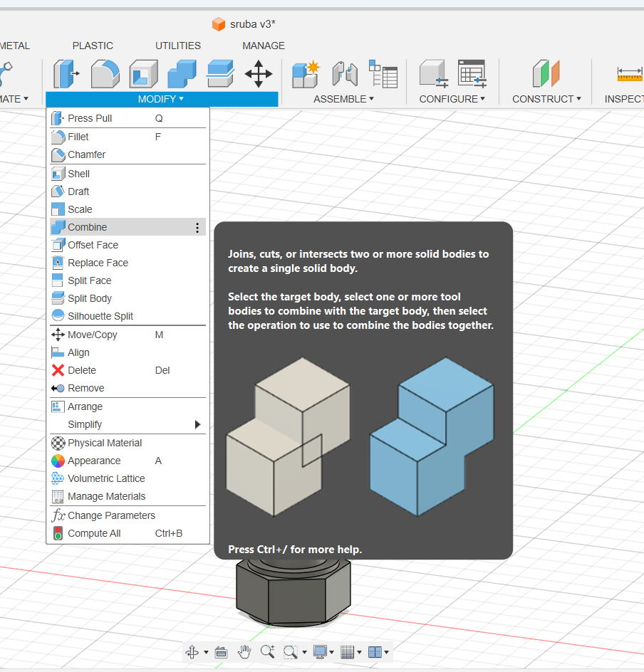Image resolution: width=644 pixels, height=672 pixels.
Task: Click the Combine toolbar icon
Action: point(182,74)
